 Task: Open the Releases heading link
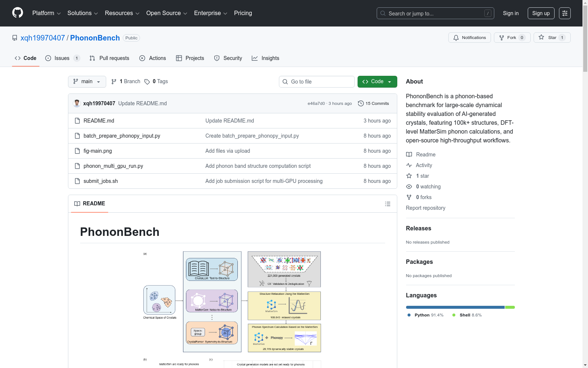(419, 228)
